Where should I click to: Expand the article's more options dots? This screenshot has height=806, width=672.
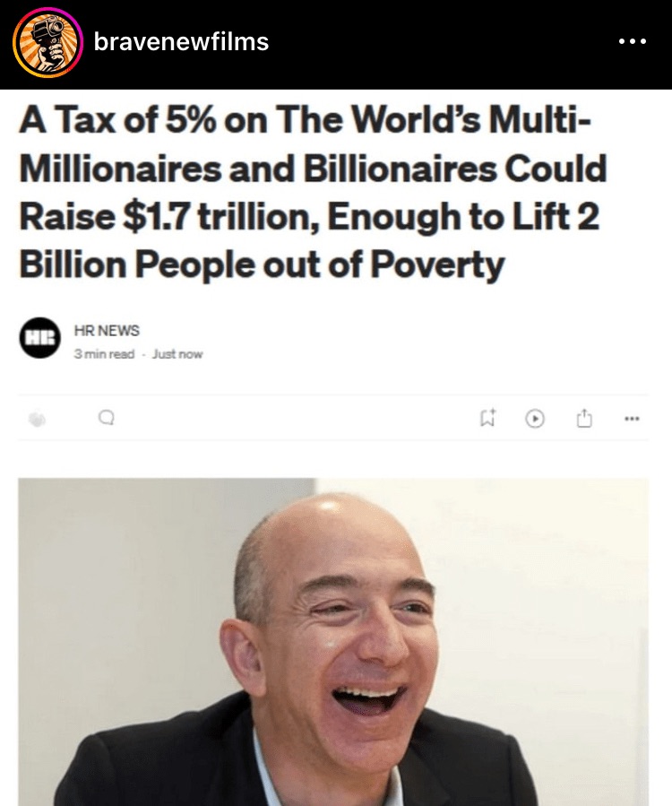[632, 419]
